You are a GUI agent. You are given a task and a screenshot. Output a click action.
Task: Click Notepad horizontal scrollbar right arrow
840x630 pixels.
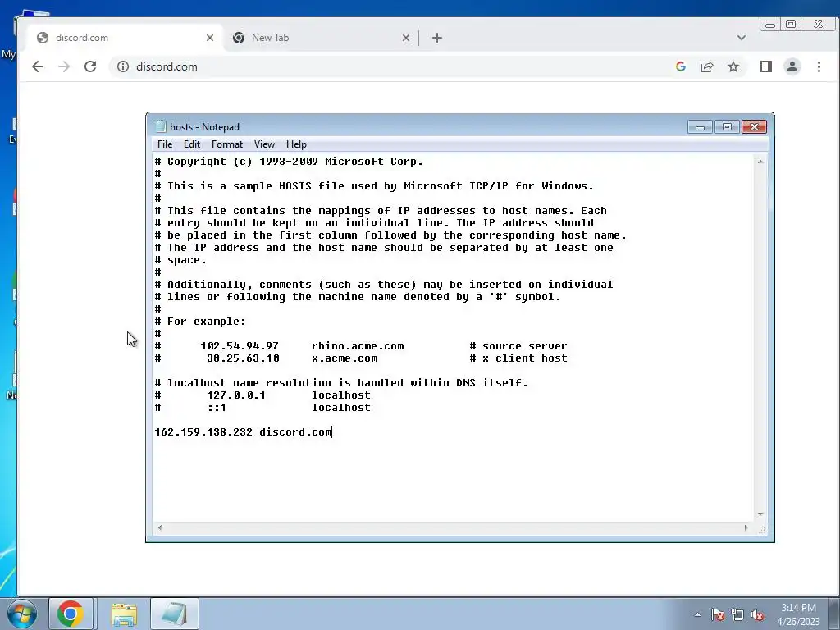pyautogui.click(x=746, y=527)
